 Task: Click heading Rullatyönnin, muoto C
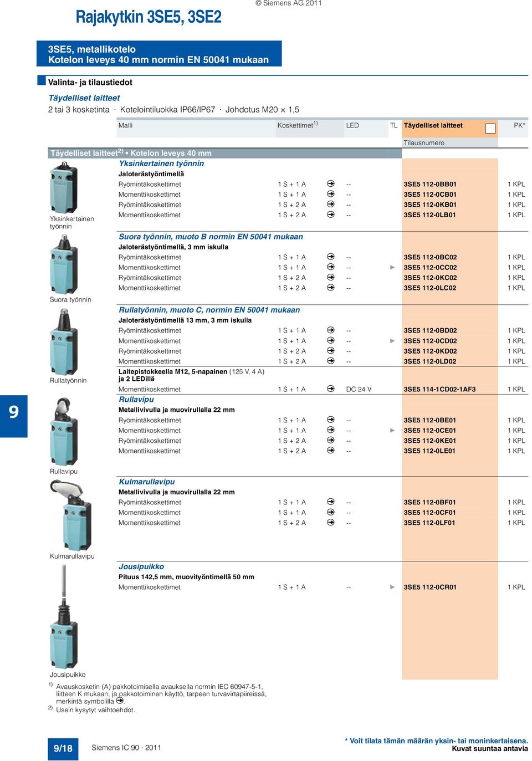[x=209, y=310]
